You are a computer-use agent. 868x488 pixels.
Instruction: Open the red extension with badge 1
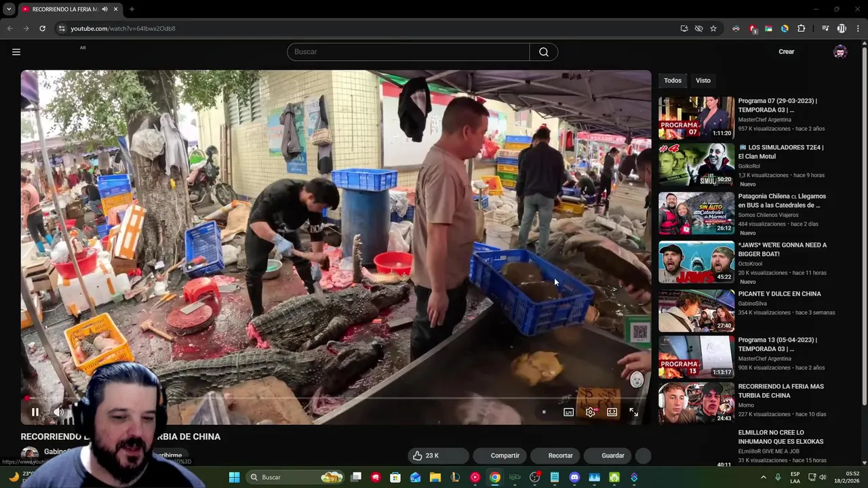pyautogui.click(x=753, y=28)
